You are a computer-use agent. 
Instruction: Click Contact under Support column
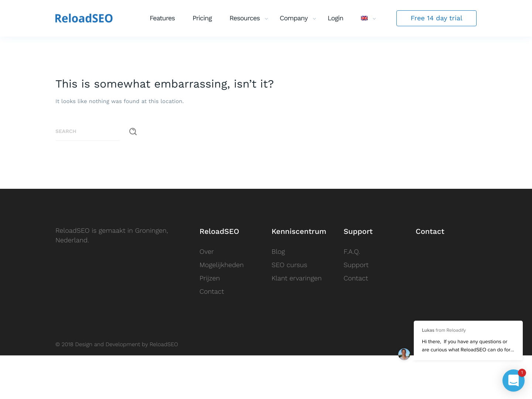(x=356, y=278)
